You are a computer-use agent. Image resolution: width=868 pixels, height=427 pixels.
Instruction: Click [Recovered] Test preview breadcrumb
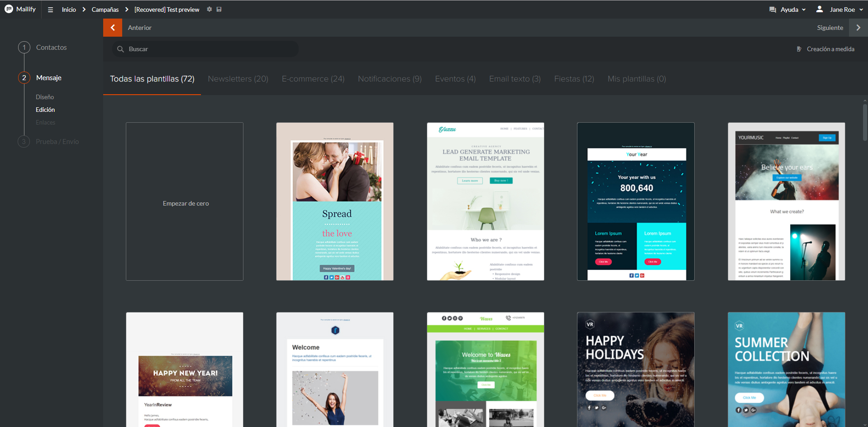[167, 10]
